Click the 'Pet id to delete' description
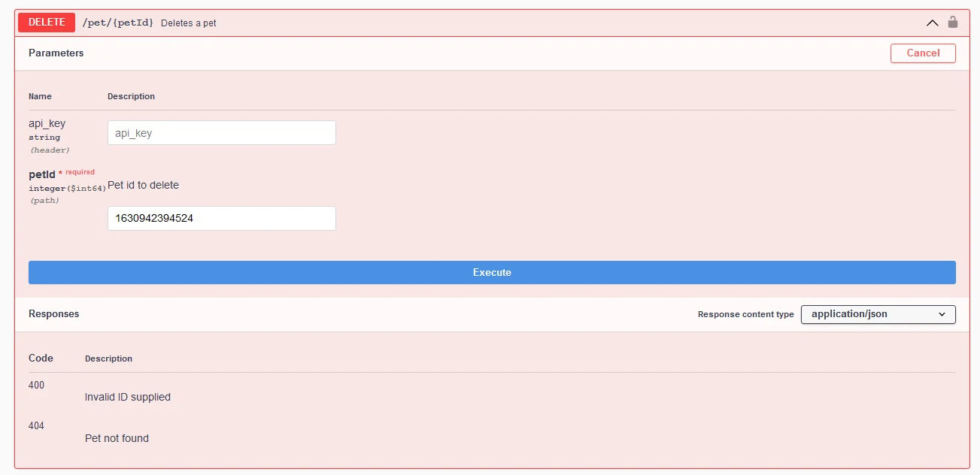Screen dimensions: 980x475 [x=144, y=185]
